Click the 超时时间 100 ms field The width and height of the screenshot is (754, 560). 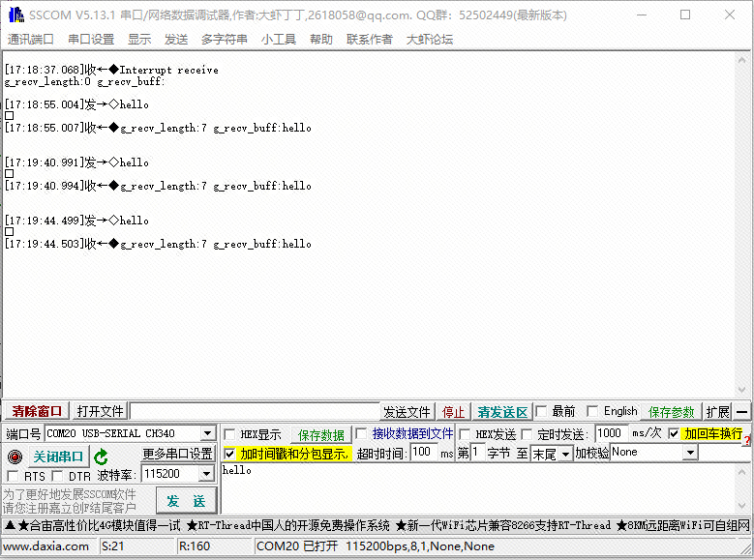(424, 453)
